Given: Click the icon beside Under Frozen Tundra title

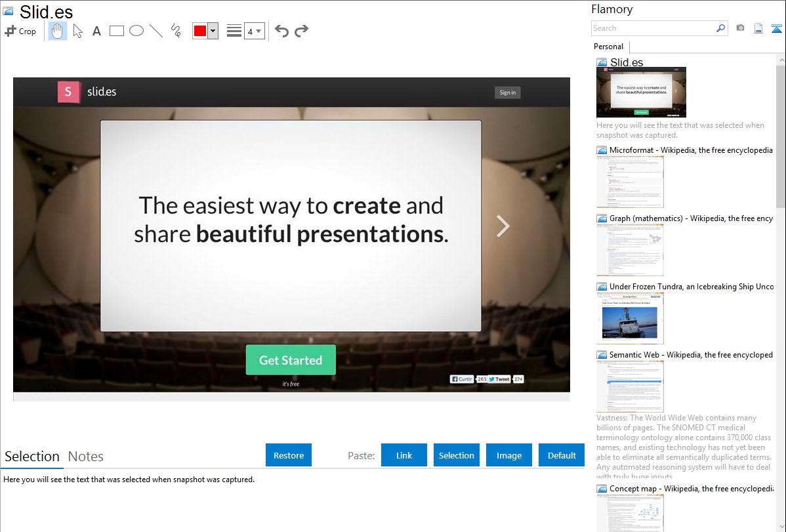Looking at the screenshot, I should point(602,287).
